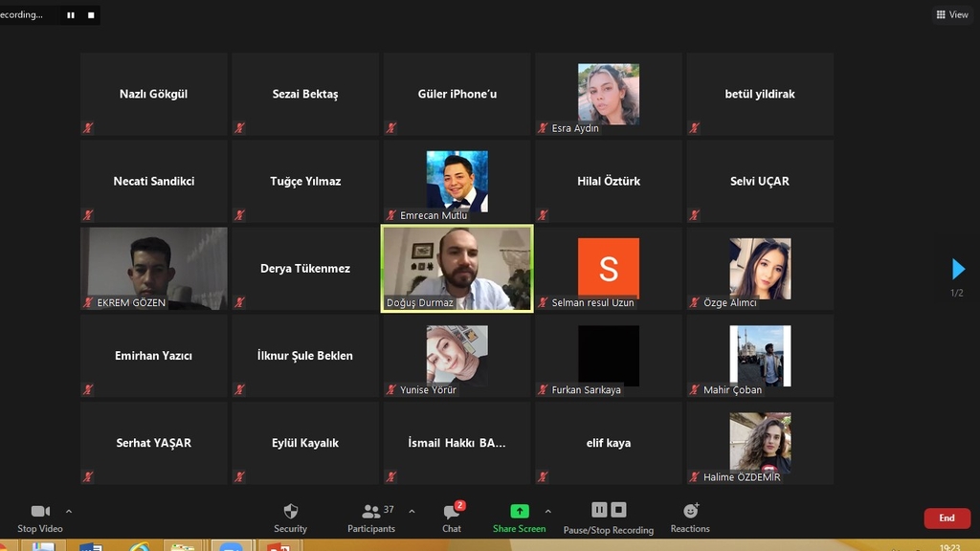Expand share options arrow beside Share Screen

point(547,511)
